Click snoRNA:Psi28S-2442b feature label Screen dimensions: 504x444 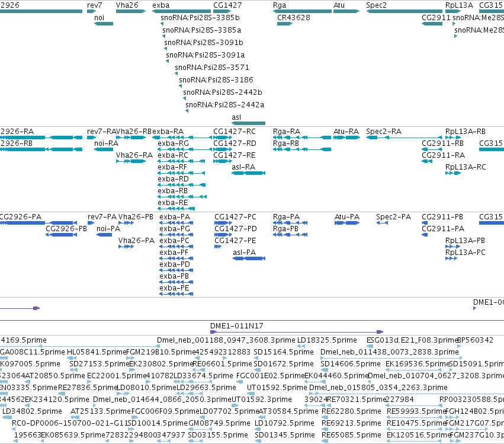click(x=223, y=92)
